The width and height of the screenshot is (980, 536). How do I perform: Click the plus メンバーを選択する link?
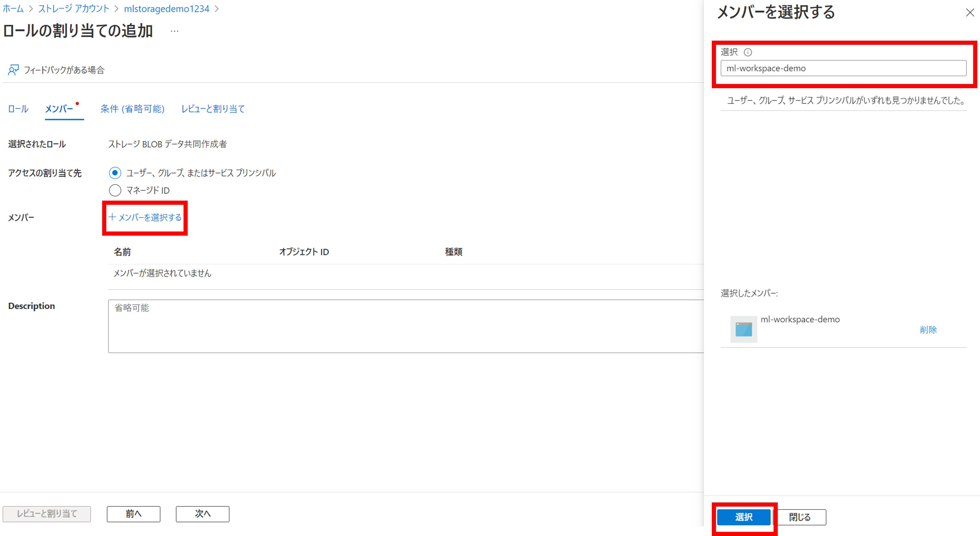point(145,218)
